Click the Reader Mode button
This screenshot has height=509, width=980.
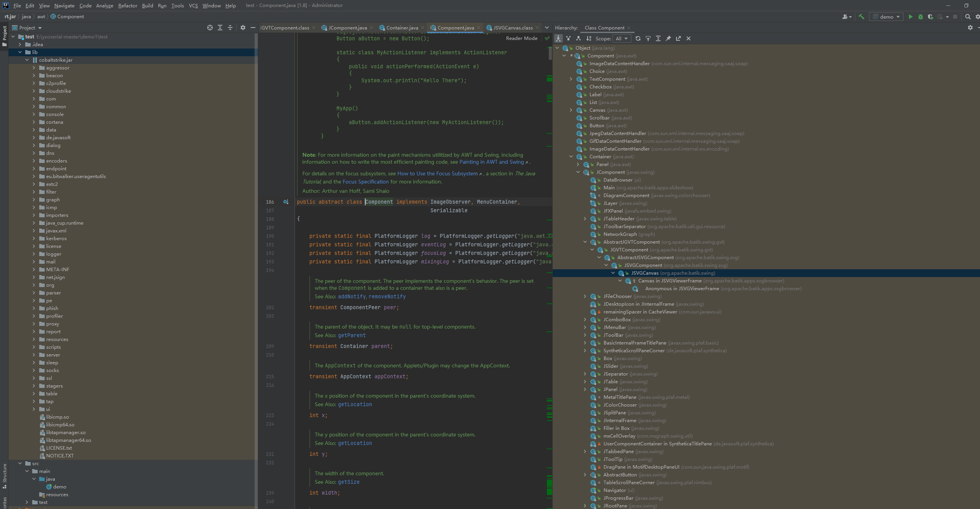pos(521,38)
